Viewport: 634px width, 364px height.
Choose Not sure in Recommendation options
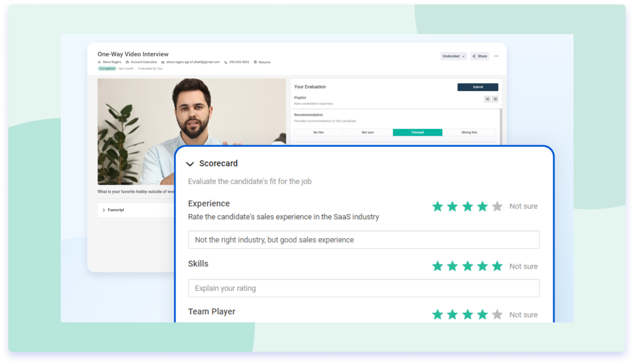coord(367,132)
